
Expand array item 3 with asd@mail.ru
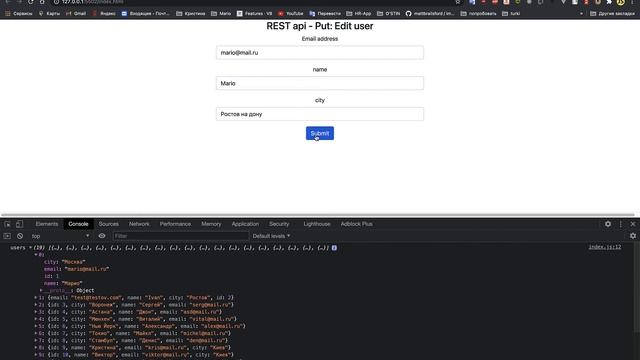pos(36,312)
